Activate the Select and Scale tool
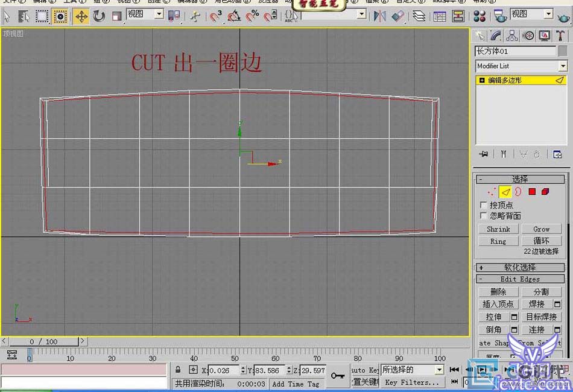This screenshot has width=573, height=392. [116, 16]
